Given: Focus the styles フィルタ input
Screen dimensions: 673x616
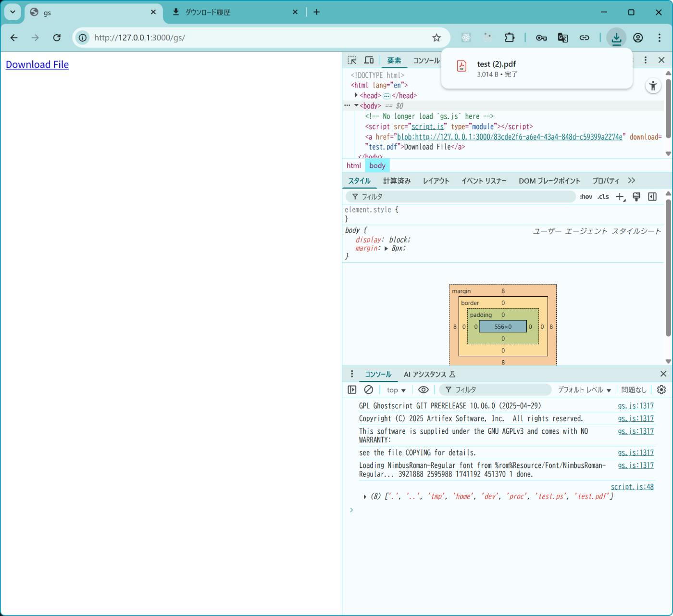Looking at the screenshot, I should [x=461, y=197].
